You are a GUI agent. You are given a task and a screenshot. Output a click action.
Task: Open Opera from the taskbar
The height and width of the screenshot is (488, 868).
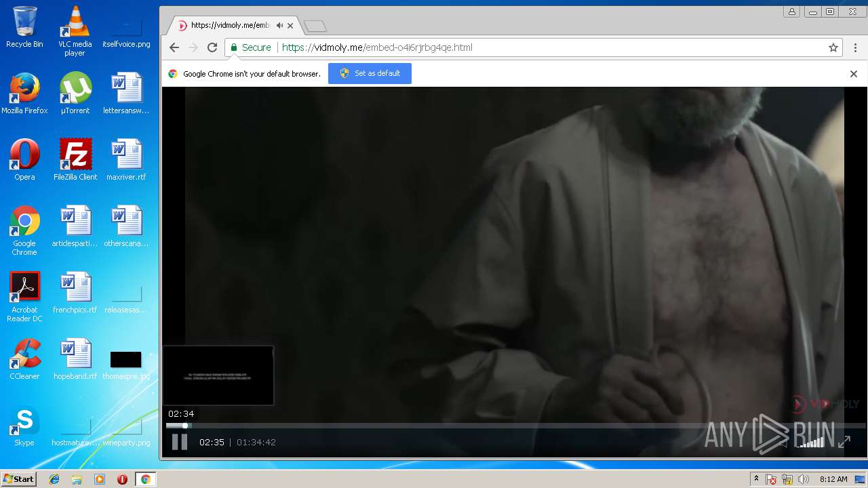click(x=122, y=479)
